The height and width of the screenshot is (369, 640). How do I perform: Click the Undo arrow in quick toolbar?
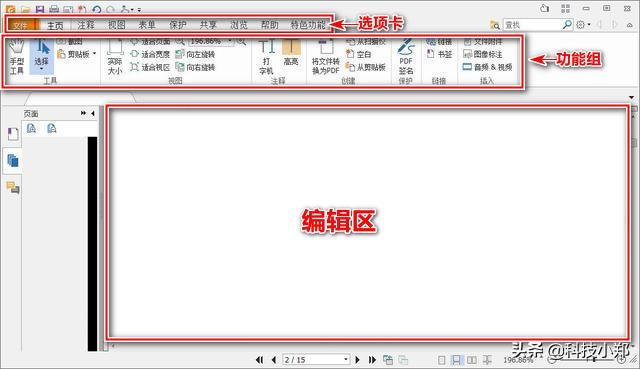pyautogui.click(x=96, y=9)
